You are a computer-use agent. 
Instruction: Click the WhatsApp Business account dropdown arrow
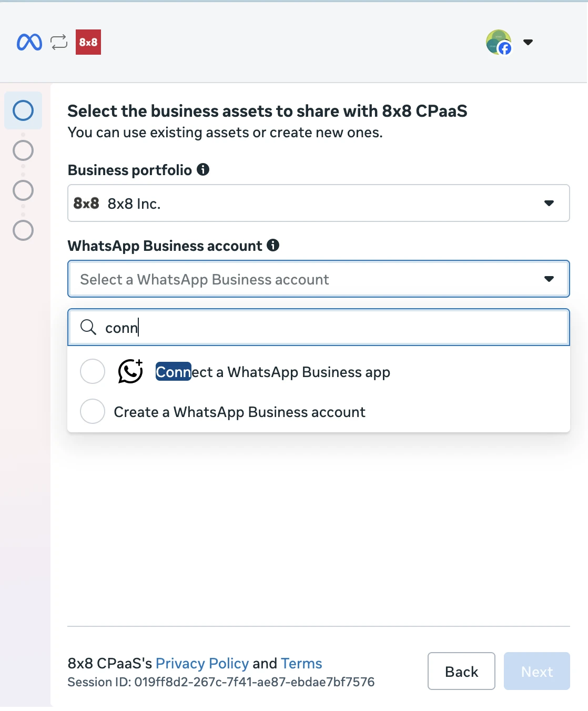tap(549, 279)
